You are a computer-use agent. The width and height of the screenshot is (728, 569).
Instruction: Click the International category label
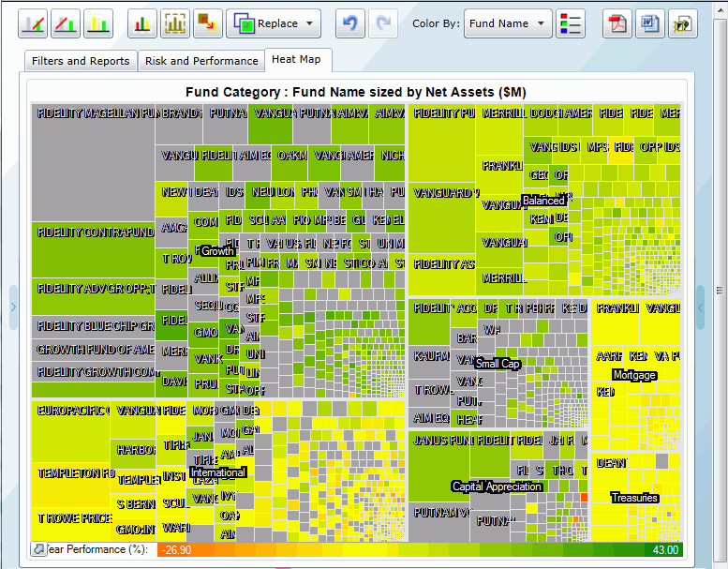point(218,472)
